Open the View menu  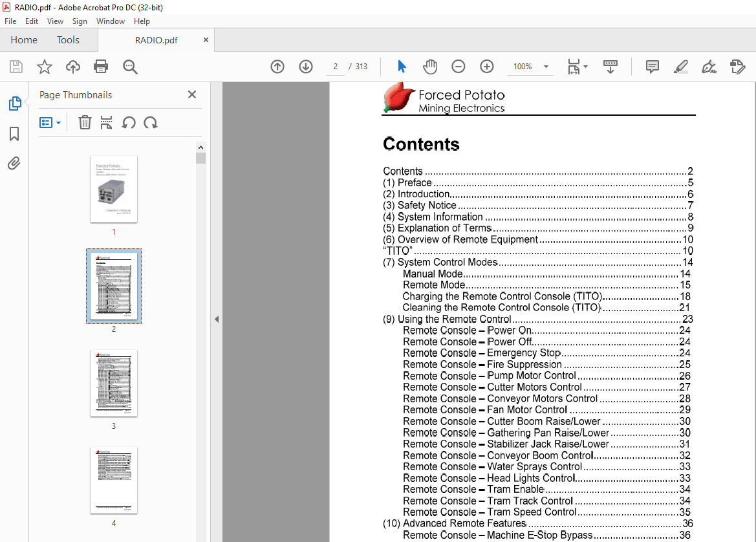point(56,21)
